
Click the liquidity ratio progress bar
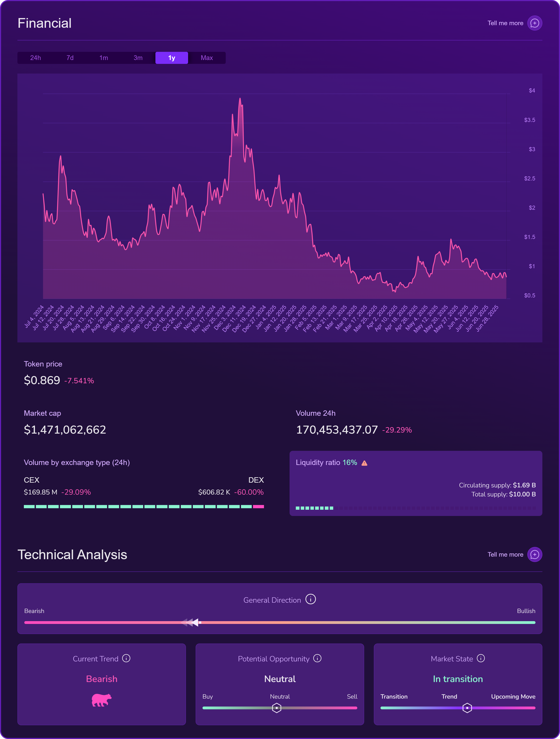tap(416, 508)
